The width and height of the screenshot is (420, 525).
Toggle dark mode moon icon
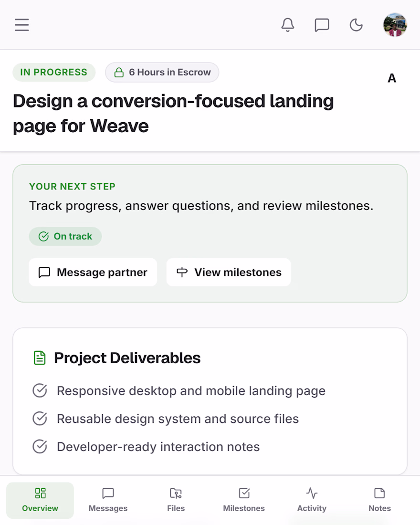tap(356, 25)
